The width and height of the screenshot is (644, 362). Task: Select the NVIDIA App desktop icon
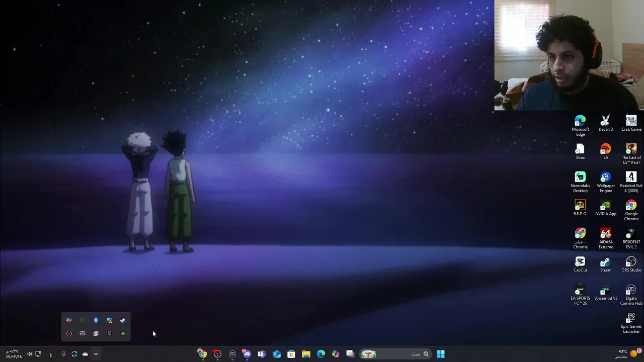(606, 208)
